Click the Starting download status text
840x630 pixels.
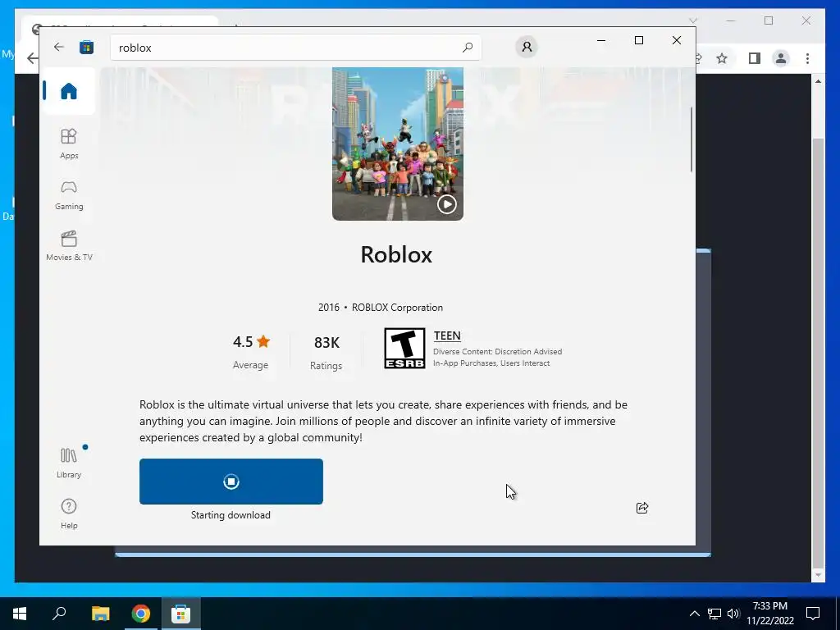(231, 515)
